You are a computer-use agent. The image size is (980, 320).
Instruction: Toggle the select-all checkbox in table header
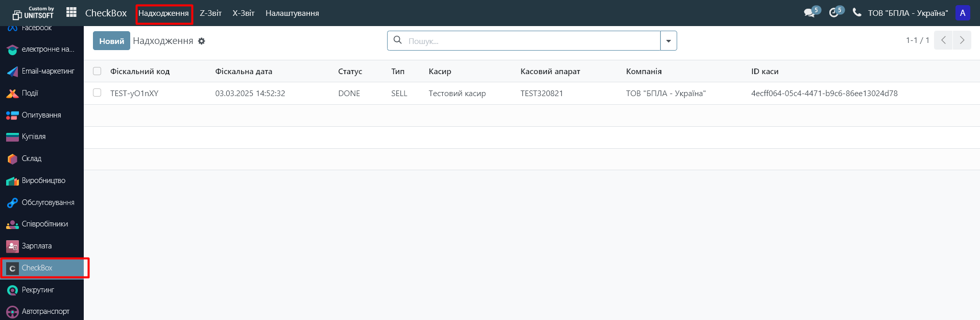[x=97, y=71]
